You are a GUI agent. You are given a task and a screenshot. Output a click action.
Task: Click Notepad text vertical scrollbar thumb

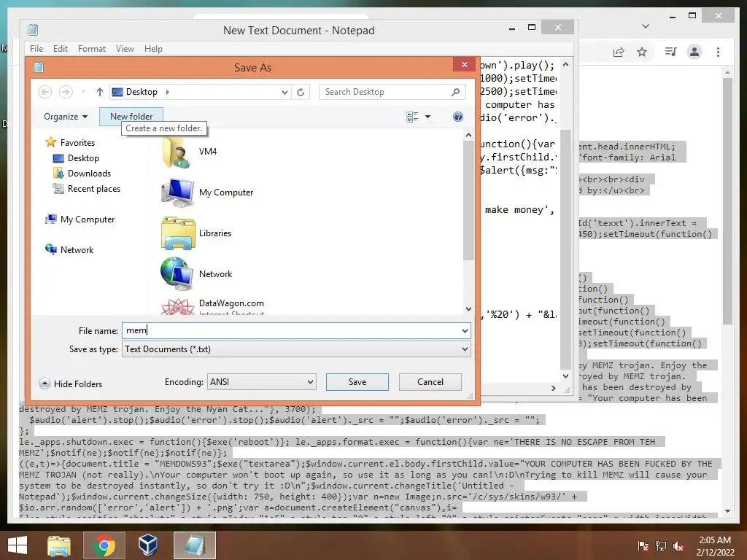tap(565, 249)
